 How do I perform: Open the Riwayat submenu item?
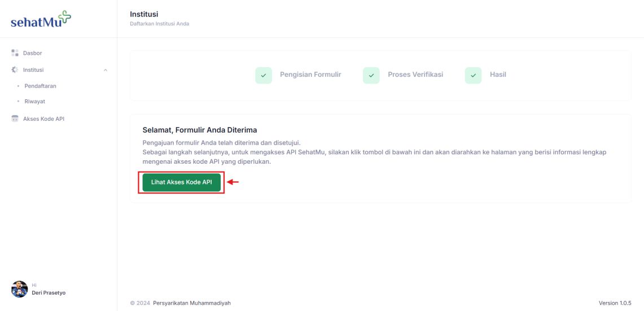[x=34, y=102]
